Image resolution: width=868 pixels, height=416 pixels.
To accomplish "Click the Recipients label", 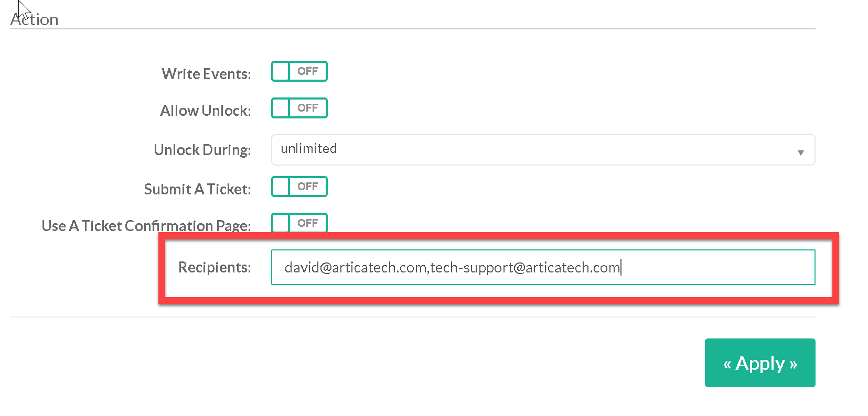I will (x=215, y=267).
